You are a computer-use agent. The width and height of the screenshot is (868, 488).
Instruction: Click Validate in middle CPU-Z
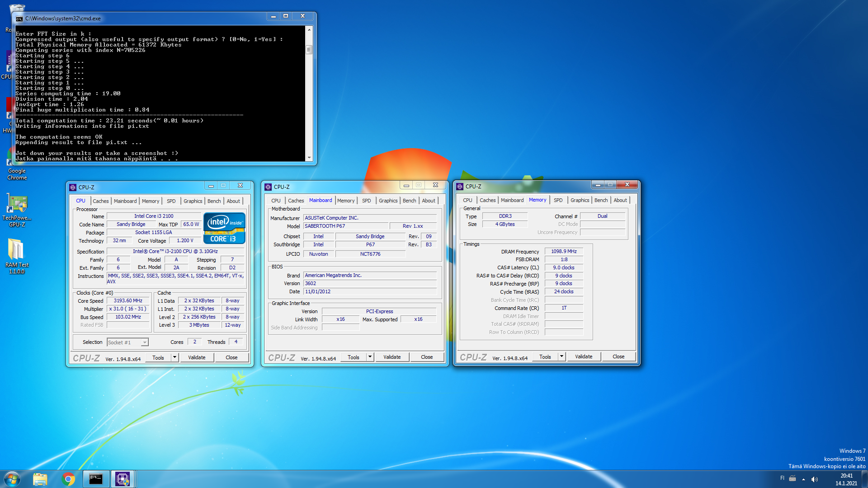[x=392, y=357]
